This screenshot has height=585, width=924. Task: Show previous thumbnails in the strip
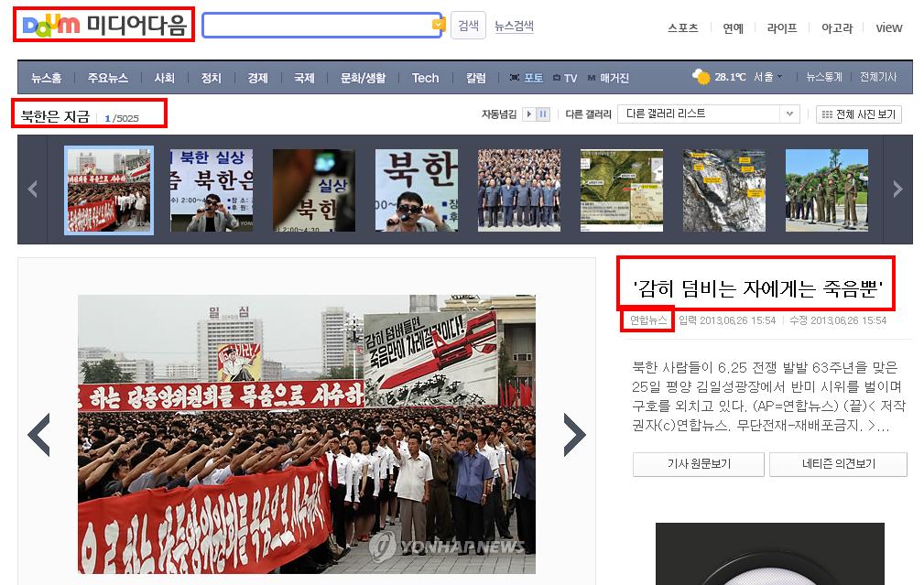[x=33, y=190]
